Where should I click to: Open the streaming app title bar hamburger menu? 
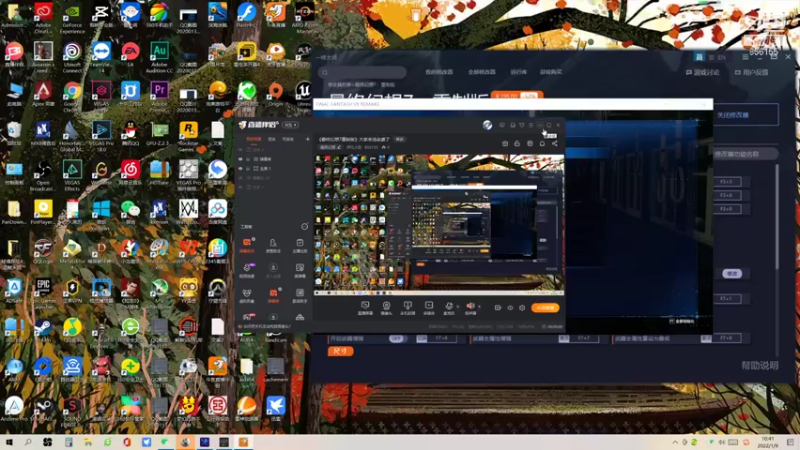click(x=531, y=125)
